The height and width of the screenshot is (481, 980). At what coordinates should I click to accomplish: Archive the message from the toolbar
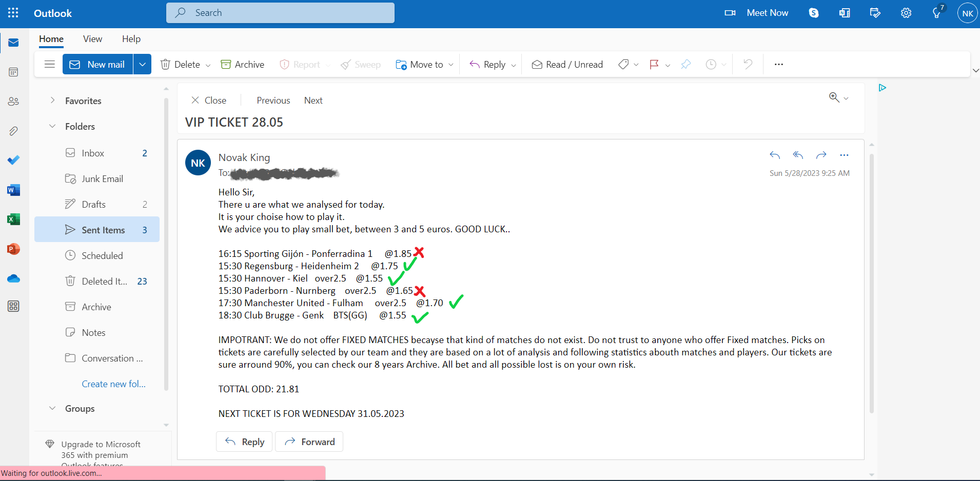pos(243,64)
